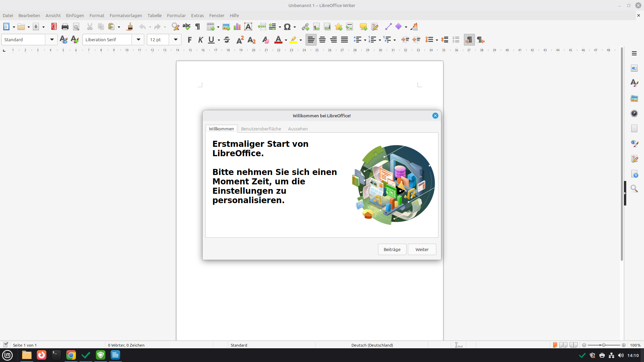Export document directly as PDF

coord(54,27)
